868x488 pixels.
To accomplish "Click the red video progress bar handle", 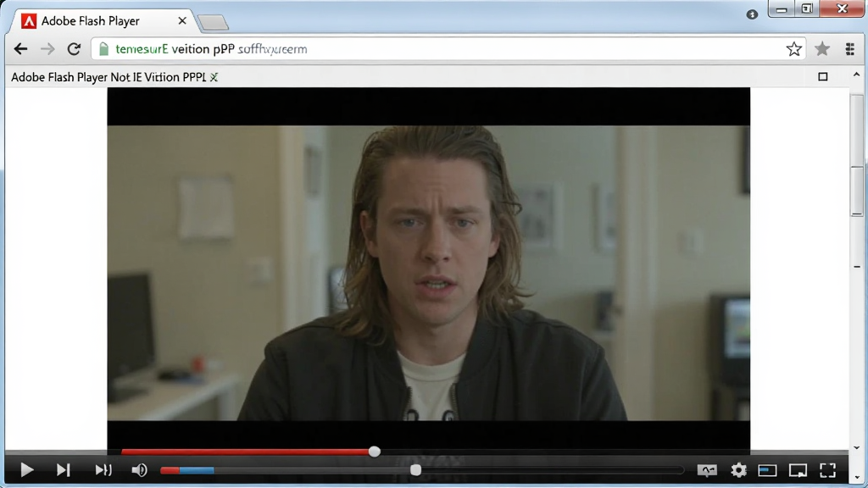I will pyautogui.click(x=374, y=452).
